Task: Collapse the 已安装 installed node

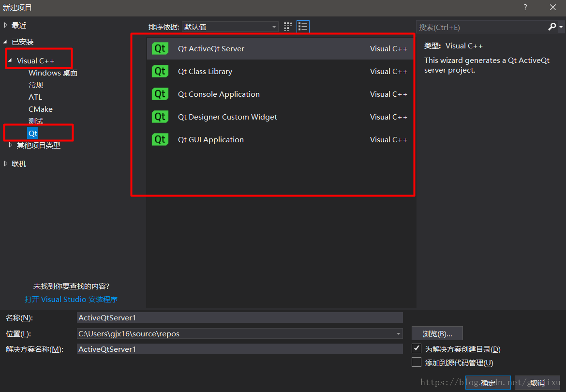Action: (x=5, y=42)
